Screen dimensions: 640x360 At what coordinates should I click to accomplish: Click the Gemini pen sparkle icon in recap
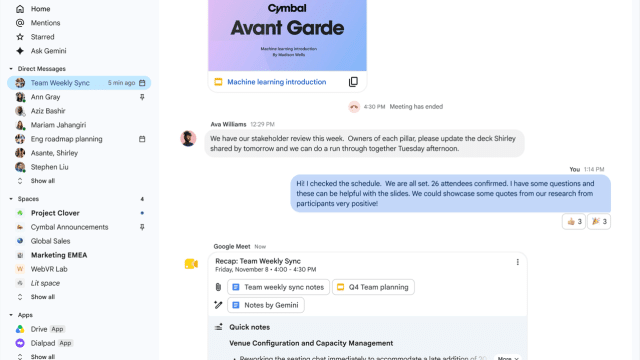coord(218,305)
